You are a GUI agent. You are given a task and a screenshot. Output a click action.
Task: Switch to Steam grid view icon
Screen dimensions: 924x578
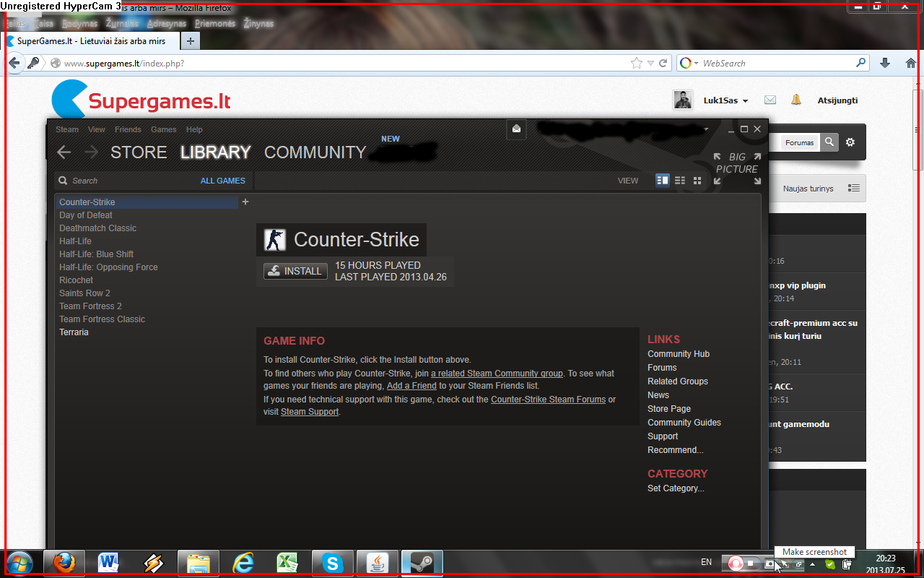(697, 181)
